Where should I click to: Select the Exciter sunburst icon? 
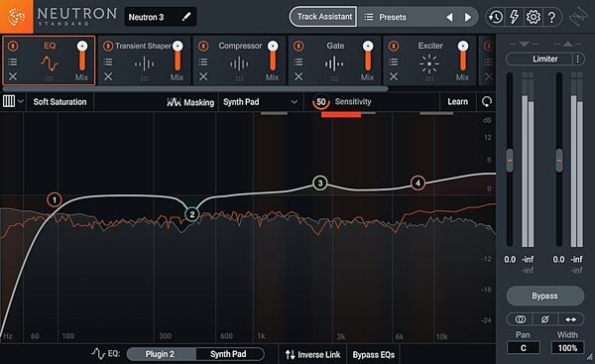429,63
